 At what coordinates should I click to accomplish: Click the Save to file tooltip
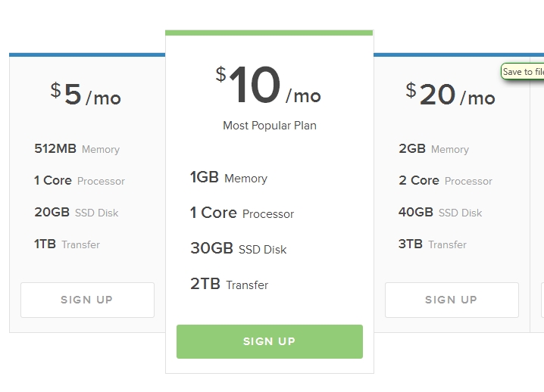[523, 72]
